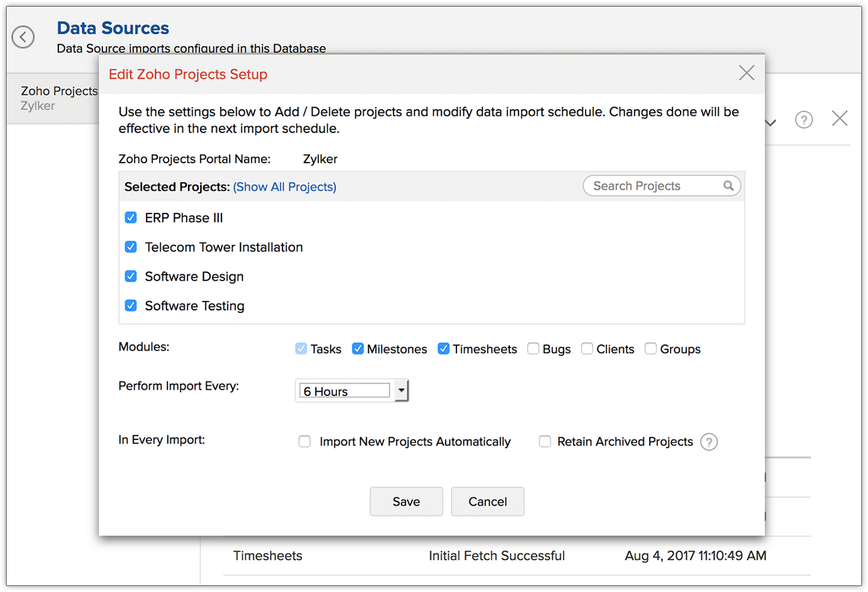The width and height of the screenshot is (868, 592).
Task: Enable the Bugs module checkbox
Action: coord(533,349)
